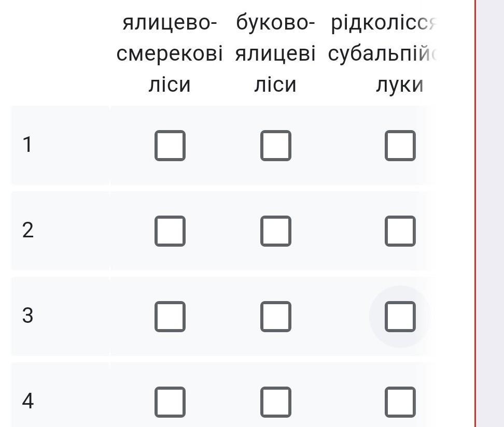Click the row label 4
This screenshot has height=427, width=504.
(28, 401)
